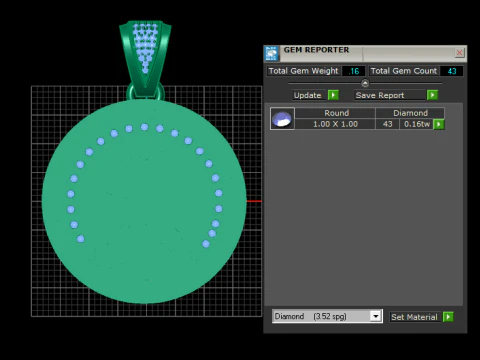Click the green arrow next to Update

pyautogui.click(x=333, y=95)
